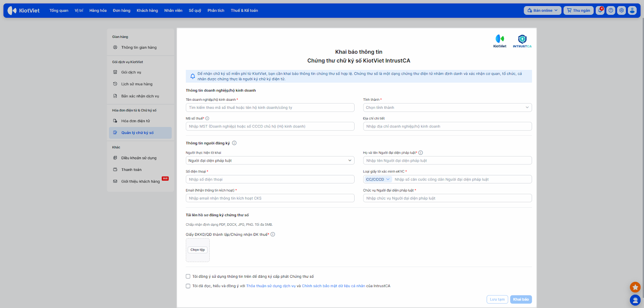The width and height of the screenshot is (644, 308).
Task: Click info icon beside Giấy ĐKKD upload label
Action: [273, 235]
